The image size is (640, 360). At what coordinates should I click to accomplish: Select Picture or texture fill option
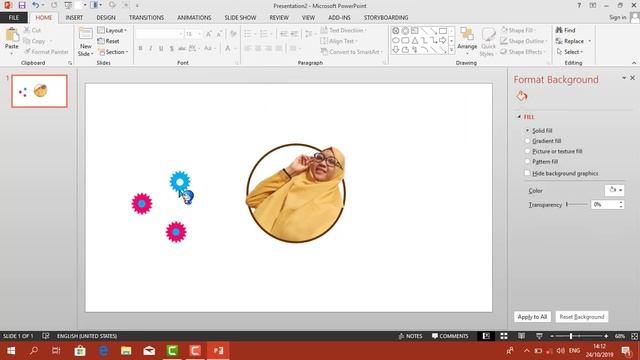pyautogui.click(x=527, y=151)
